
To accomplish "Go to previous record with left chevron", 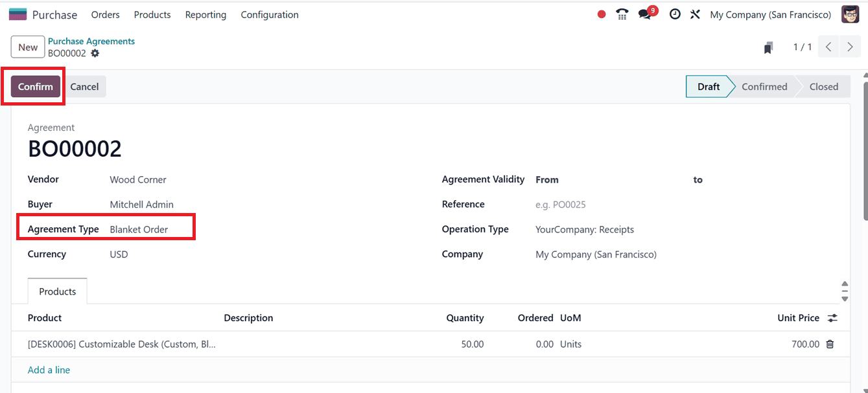I will coord(828,47).
